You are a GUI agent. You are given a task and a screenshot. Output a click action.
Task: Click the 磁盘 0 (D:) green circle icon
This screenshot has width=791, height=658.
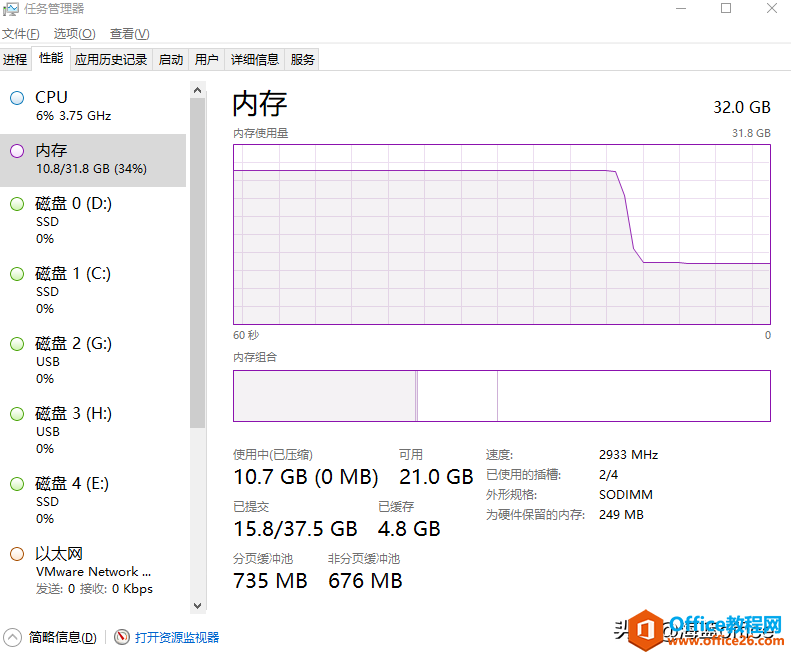[x=16, y=204]
